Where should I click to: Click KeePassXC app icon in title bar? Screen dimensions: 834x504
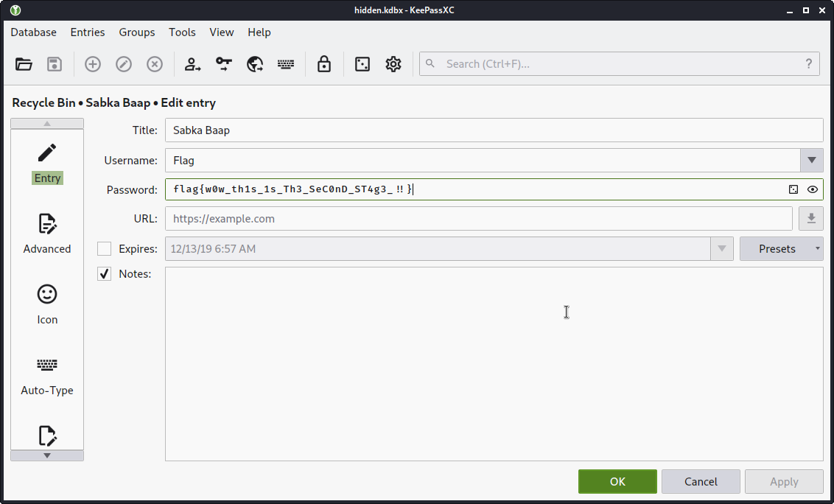click(15, 10)
